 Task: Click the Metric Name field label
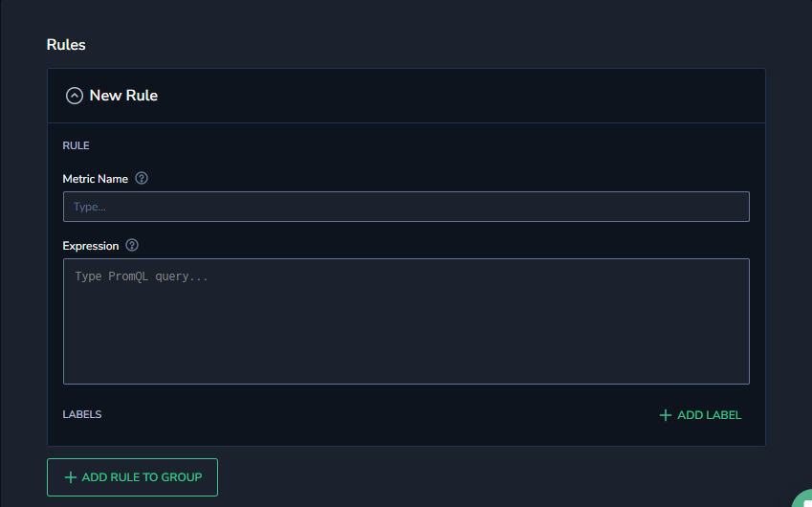(x=96, y=179)
